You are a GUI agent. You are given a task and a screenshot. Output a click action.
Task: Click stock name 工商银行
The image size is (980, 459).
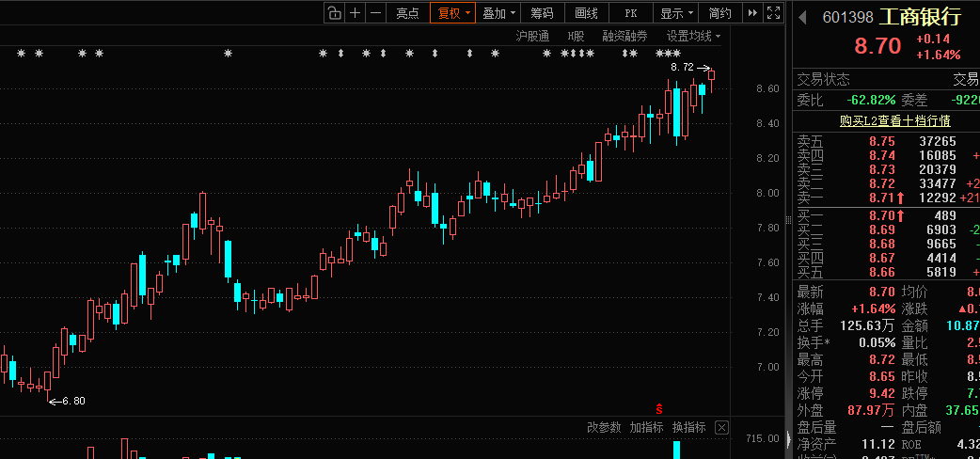click(920, 17)
